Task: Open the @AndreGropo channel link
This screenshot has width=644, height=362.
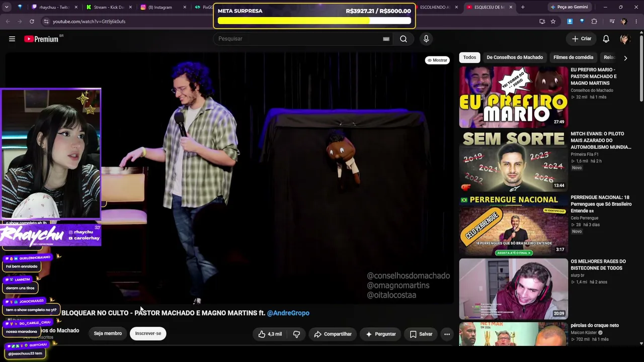Action: click(x=288, y=313)
